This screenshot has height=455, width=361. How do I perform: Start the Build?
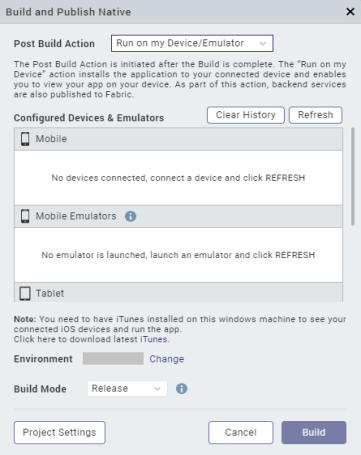coord(314,432)
